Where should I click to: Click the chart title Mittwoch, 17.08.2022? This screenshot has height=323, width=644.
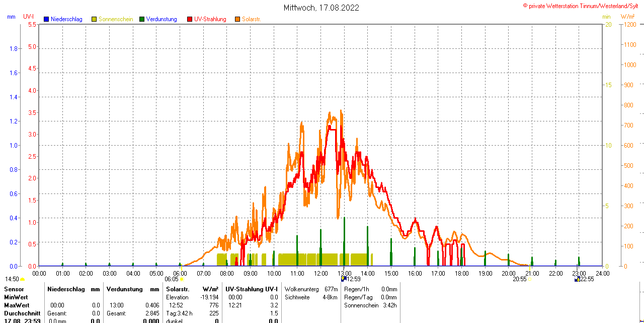(x=321, y=8)
